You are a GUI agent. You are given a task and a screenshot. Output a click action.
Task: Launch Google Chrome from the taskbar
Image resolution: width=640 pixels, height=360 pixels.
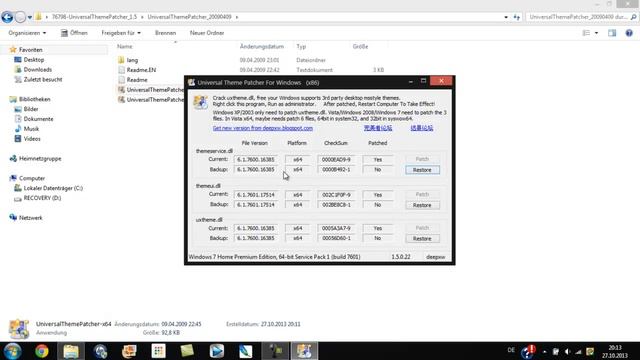coord(42,351)
